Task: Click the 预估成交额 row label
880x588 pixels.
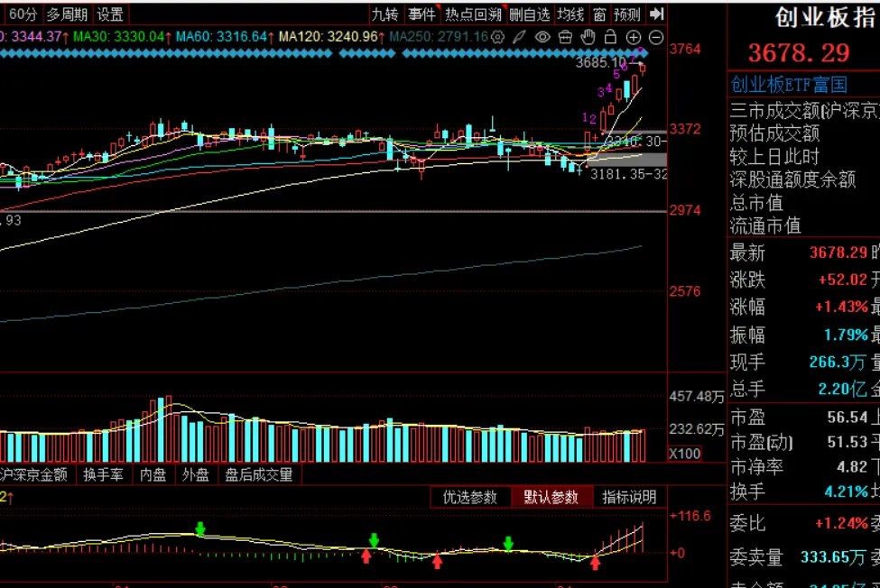Action: click(x=774, y=133)
